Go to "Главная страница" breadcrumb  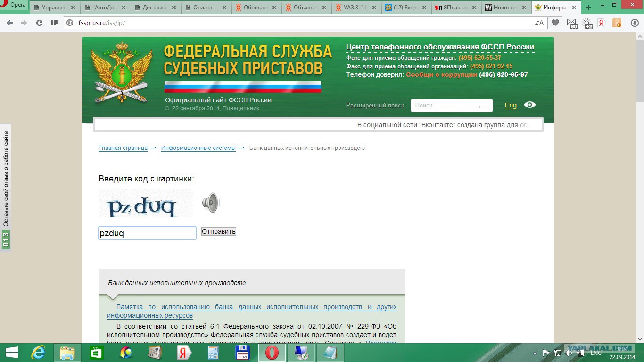pos(123,148)
